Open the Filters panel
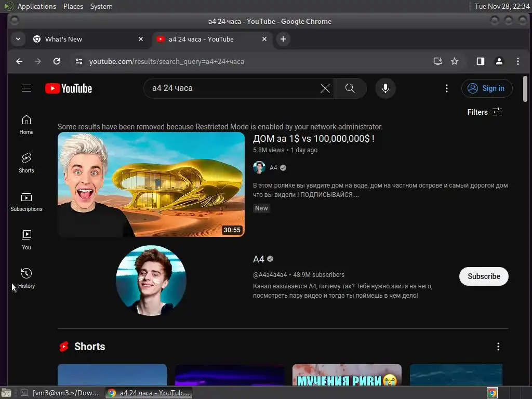This screenshot has width=532, height=399. point(485,112)
